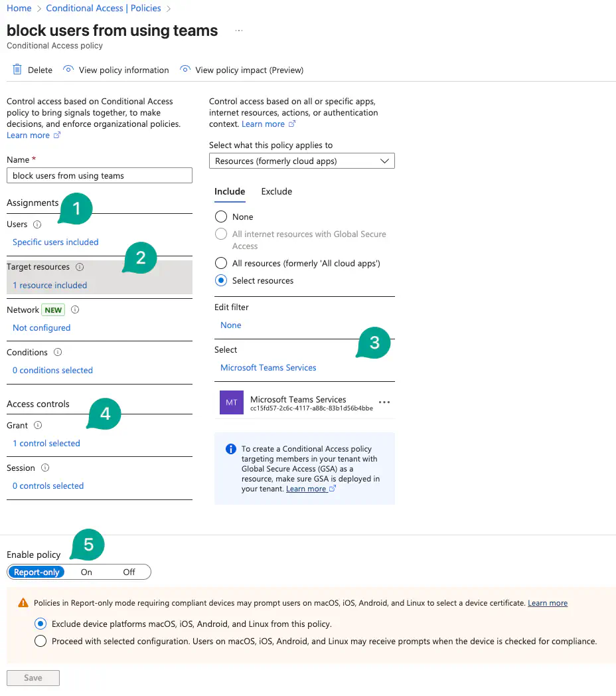Screen dimensions: 616x696
Task: Open the Specific users included link
Action: (56, 242)
